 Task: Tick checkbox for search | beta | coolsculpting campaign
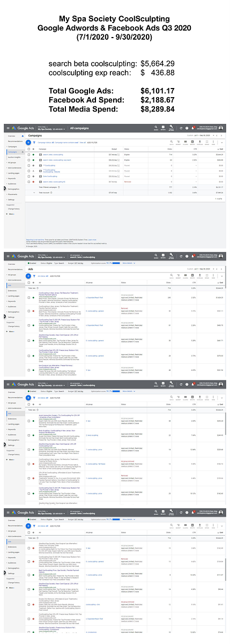tap(28, 155)
